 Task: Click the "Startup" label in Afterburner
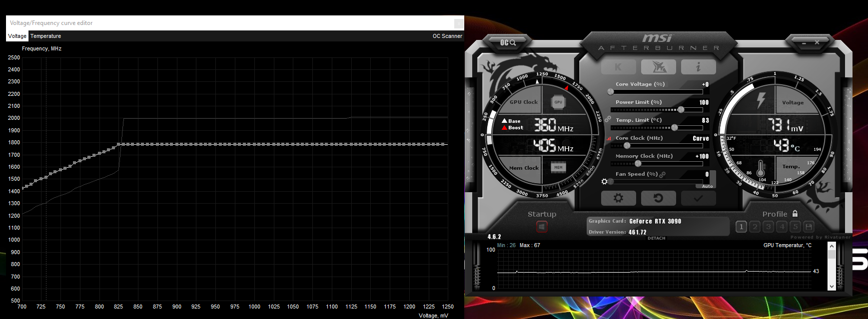coord(542,214)
